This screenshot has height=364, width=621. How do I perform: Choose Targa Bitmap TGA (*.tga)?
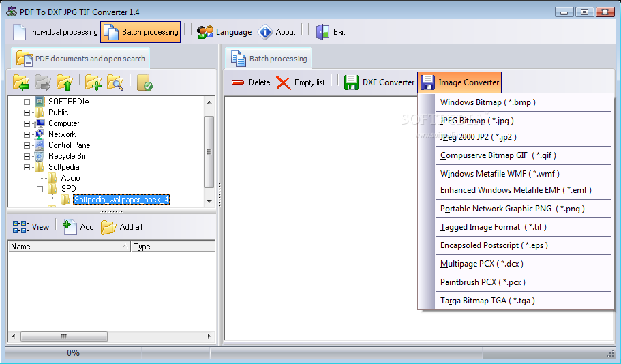524,300
